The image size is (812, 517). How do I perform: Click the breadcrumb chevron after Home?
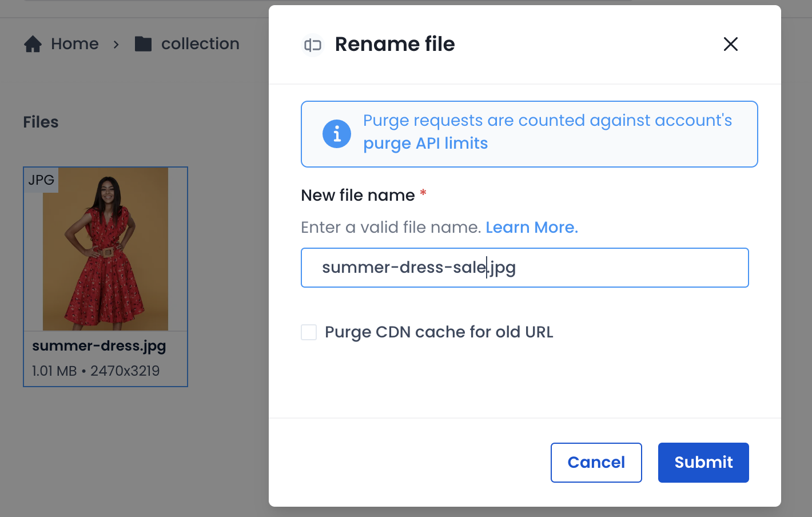pos(116,44)
